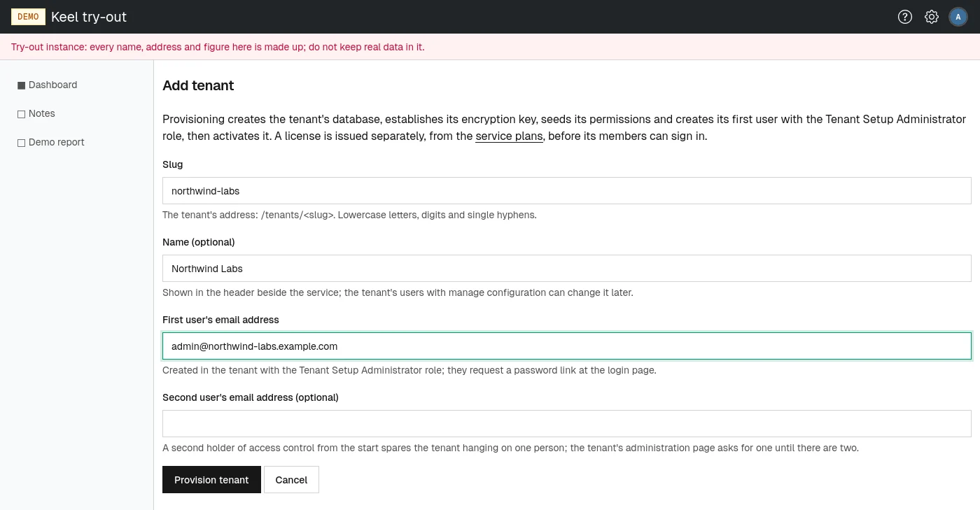Click the First user's email address field
Screen dimensions: 980x510
pos(566,346)
